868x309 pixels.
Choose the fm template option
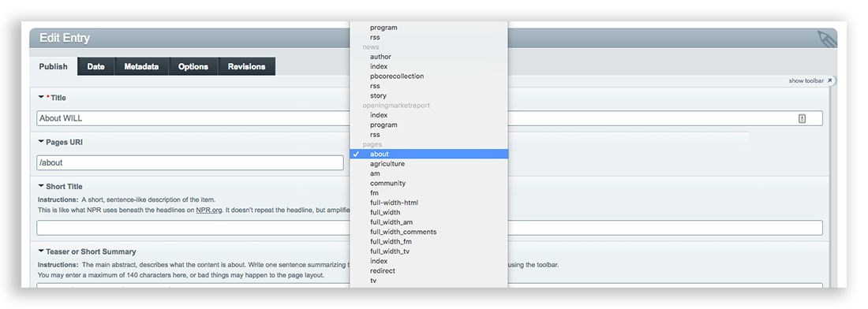(429, 193)
